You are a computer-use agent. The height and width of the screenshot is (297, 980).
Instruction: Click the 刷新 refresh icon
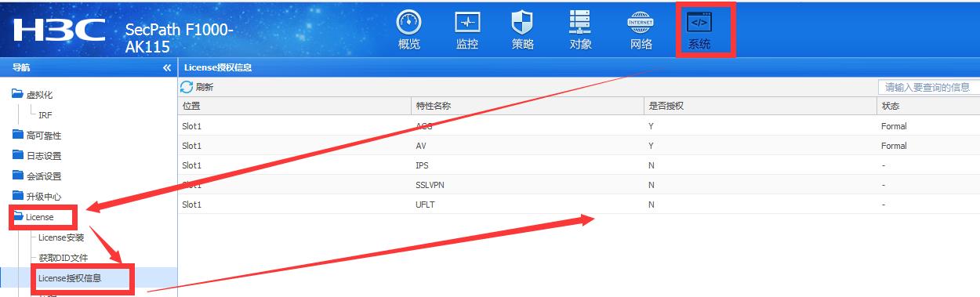click(x=187, y=87)
